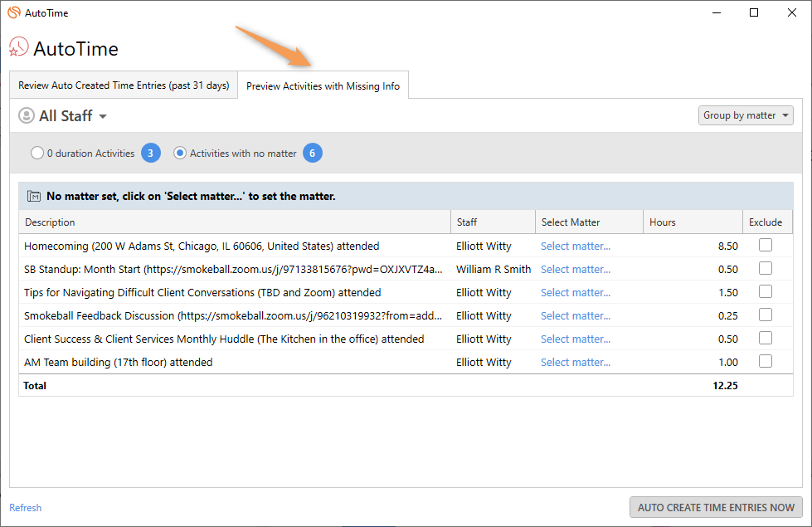The height and width of the screenshot is (527, 812).
Task: Click the AM Team building description
Action: click(x=118, y=363)
